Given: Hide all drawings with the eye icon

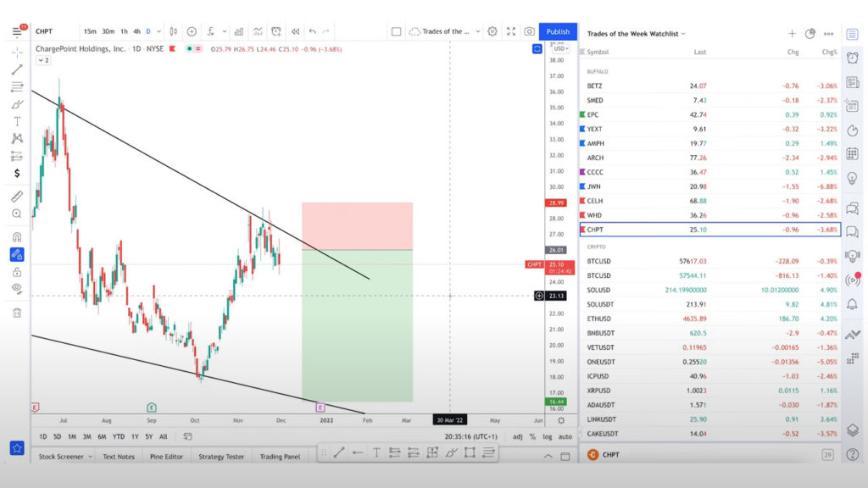Looking at the screenshot, I should pyautogui.click(x=17, y=288).
